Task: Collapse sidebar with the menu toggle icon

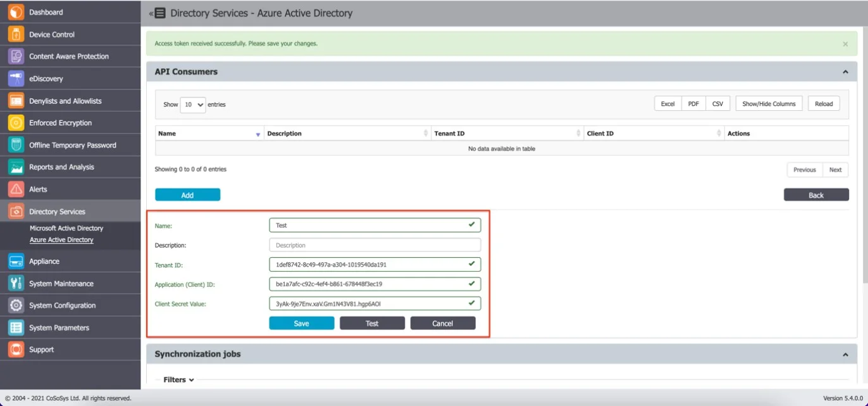Action: point(158,13)
